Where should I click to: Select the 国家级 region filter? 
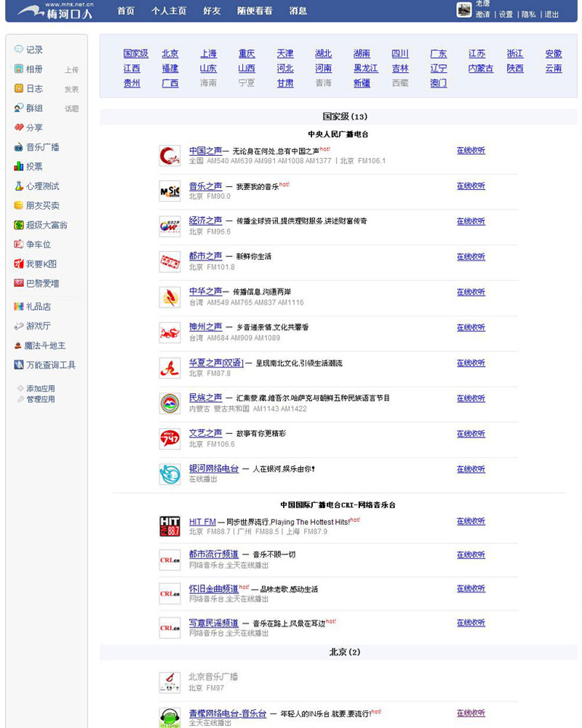pyautogui.click(x=135, y=53)
